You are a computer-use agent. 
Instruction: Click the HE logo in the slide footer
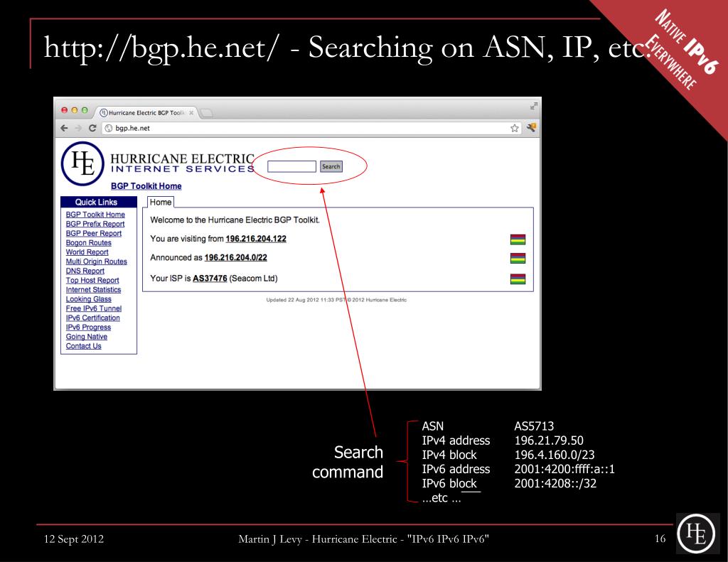click(x=695, y=534)
